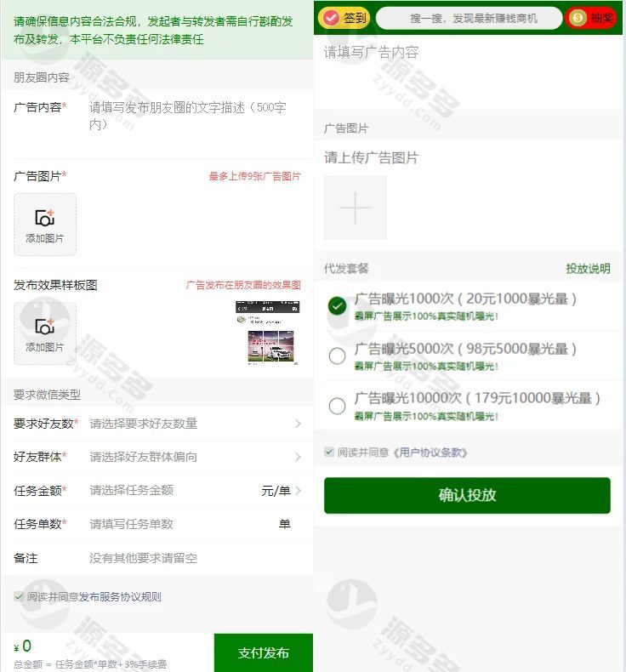Screen dimensions: 626x672
Task: Click the red checkmark icon on 签到
Action: click(331, 18)
